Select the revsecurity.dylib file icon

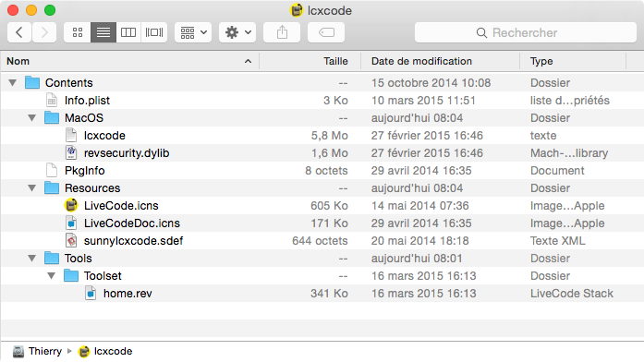71,152
